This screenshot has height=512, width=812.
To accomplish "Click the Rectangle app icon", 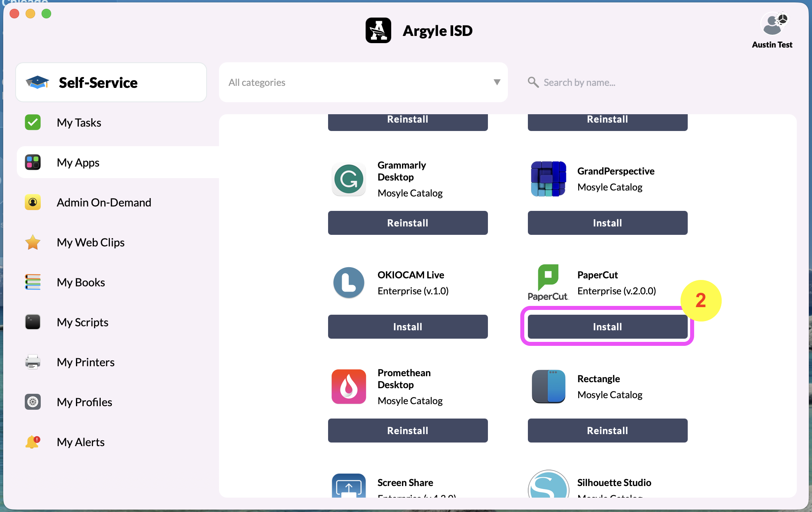I will (x=548, y=387).
